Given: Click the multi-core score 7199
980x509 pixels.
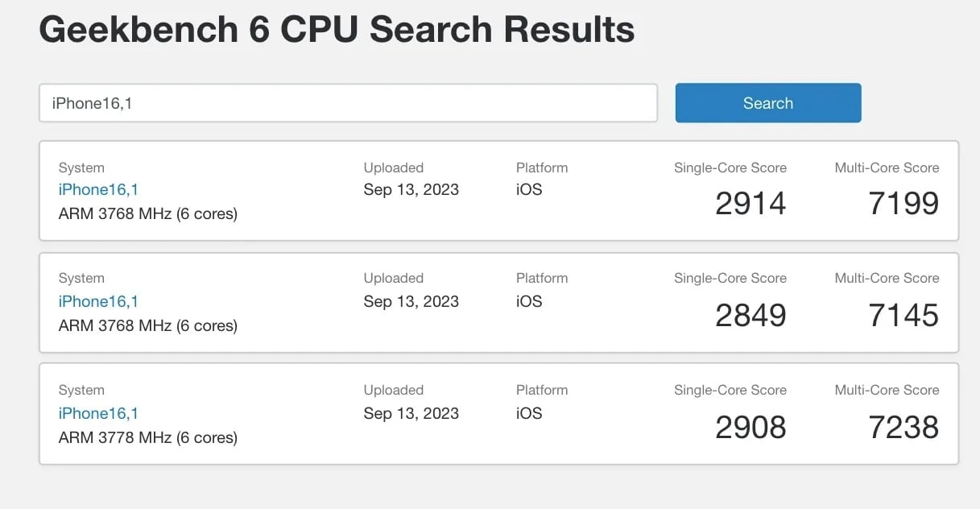Looking at the screenshot, I should 903,204.
